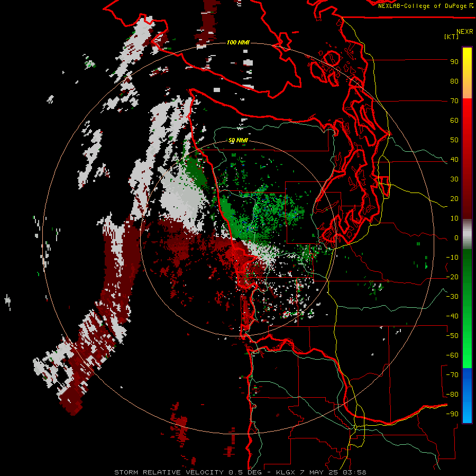
Task: Click the -70 value on velocity scale
Action: (x=452, y=375)
